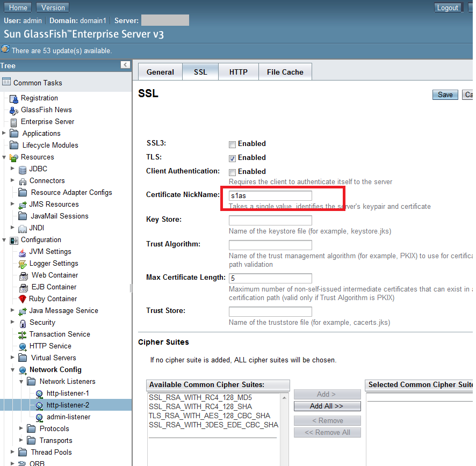The image size is (476, 466).
Task: Click the Logger Settings icon
Action: click(x=23, y=264)
